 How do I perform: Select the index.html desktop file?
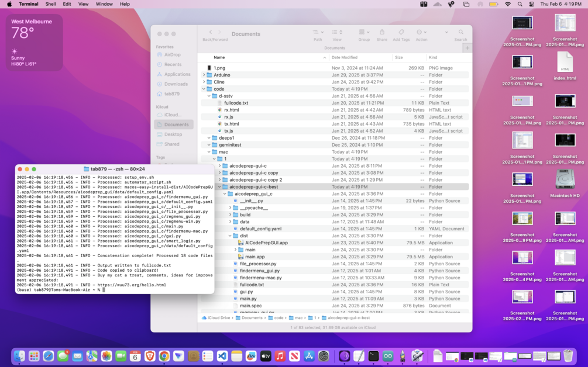(565, 66)
